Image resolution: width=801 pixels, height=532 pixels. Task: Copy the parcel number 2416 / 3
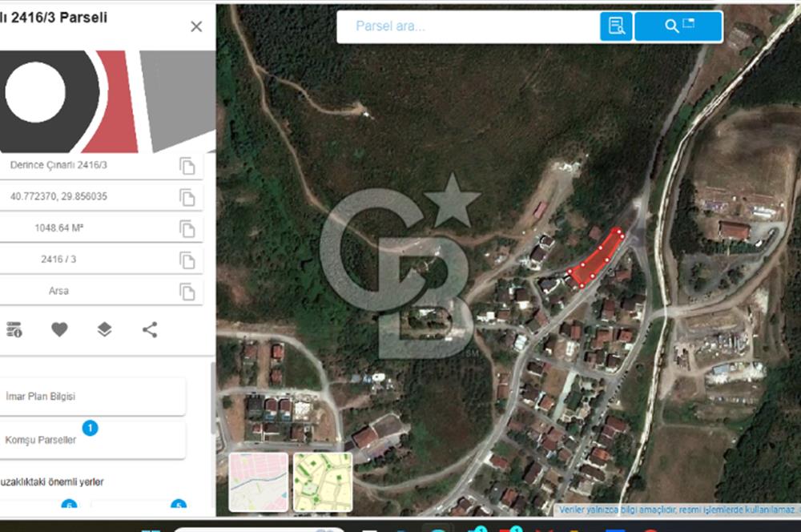[187, 260]
